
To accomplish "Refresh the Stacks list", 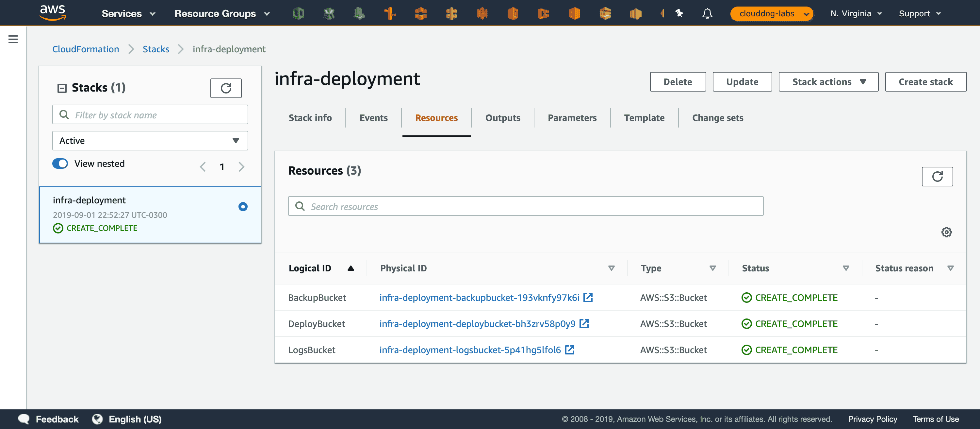I will click(x=226, y=88).
